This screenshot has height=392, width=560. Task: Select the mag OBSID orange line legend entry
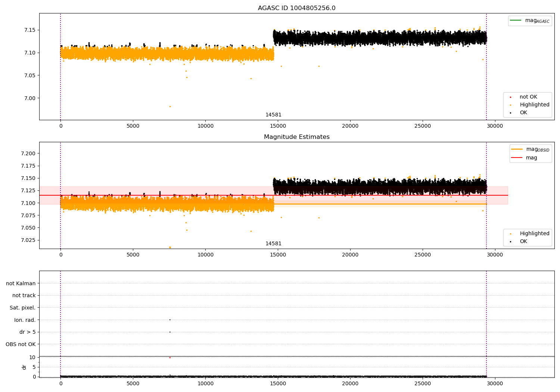point(530,149)
